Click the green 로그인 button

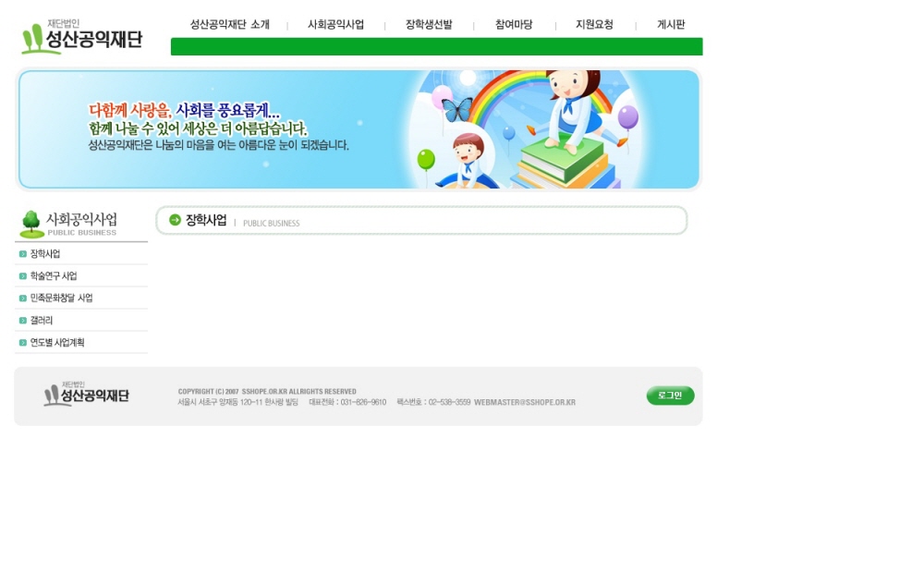[x=671, y=396]
